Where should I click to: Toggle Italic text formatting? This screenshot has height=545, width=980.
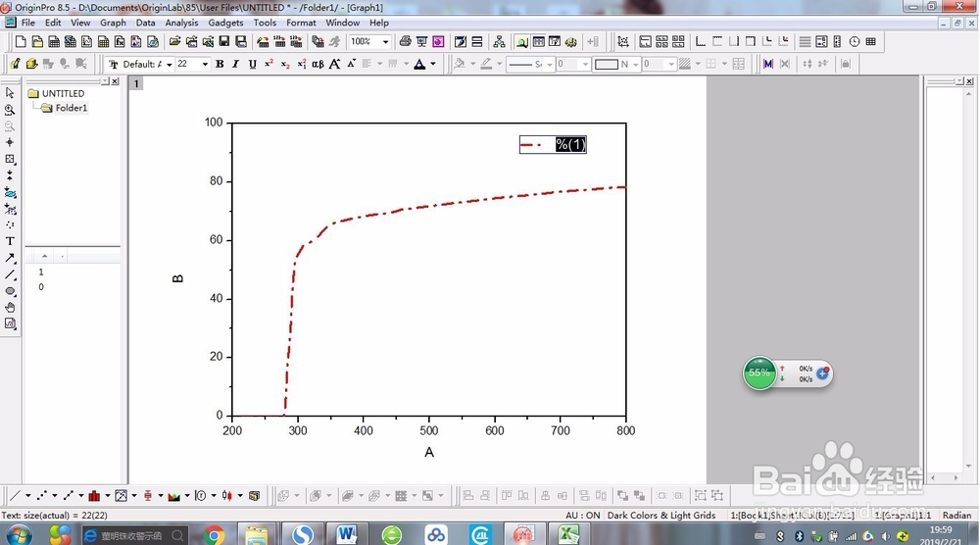pyautogui.click(x=235, y=64)
